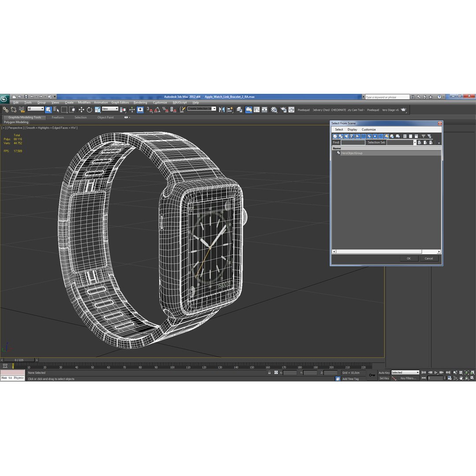The height and width of the screenshot is (476, 476).
Task: Click the horizontal scrollbar in Select From Scene list
Action: pyautogui.click(x=386, y=252)
